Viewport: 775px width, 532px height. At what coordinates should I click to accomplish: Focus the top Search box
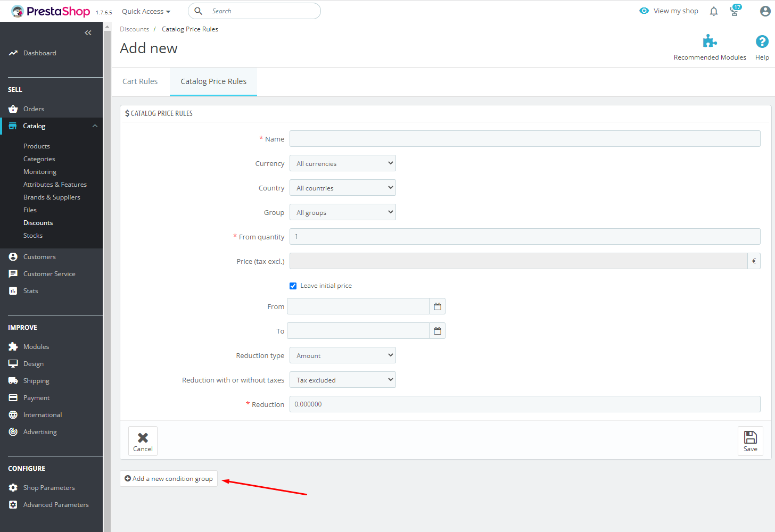(254, 11)
